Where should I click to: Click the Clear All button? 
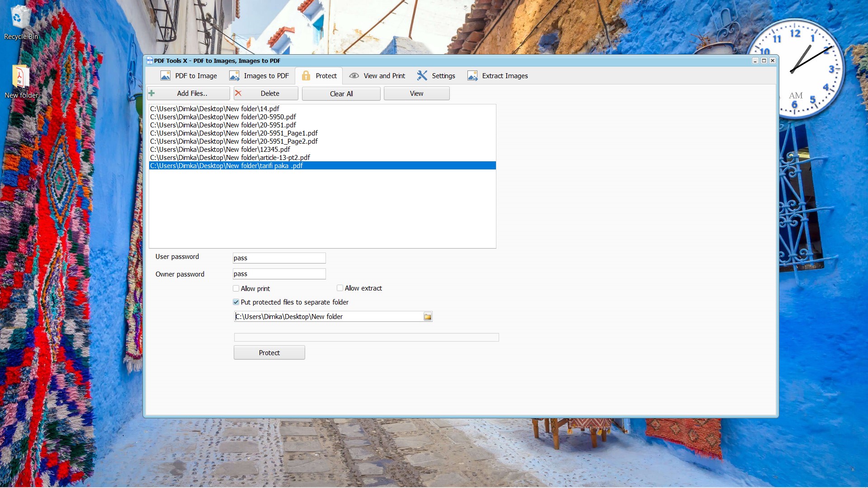(341, 94)
